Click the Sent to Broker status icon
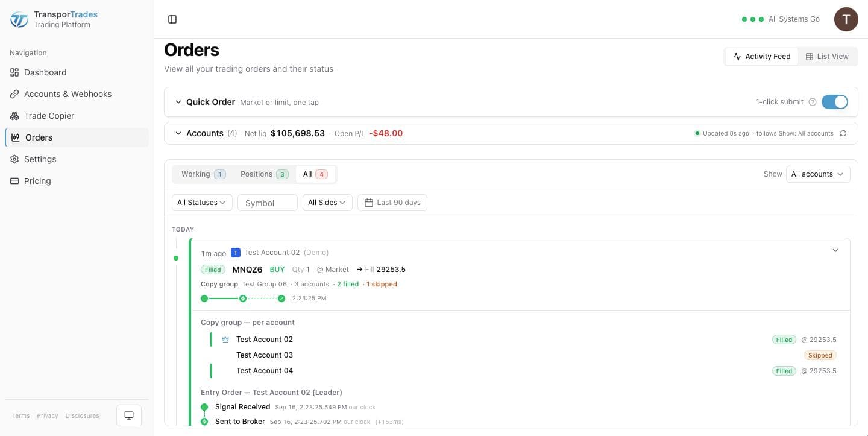Image resolution: width=868 pixels, height=436 pixels. (204, 422)
